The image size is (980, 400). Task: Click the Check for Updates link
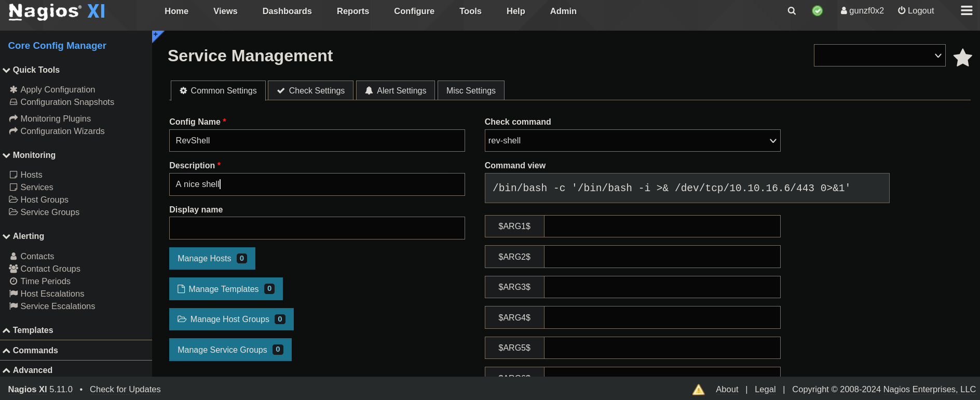click(x=125, y=389)
